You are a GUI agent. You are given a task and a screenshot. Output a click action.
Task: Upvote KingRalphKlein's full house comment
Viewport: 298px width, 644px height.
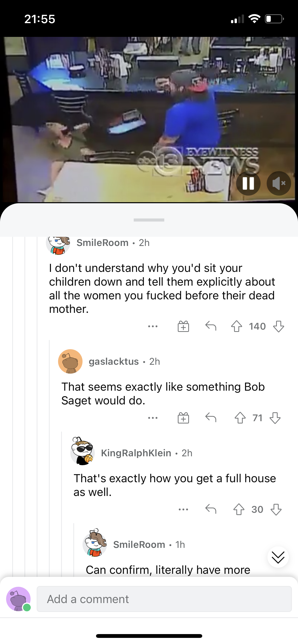click(x=239, y=509)
